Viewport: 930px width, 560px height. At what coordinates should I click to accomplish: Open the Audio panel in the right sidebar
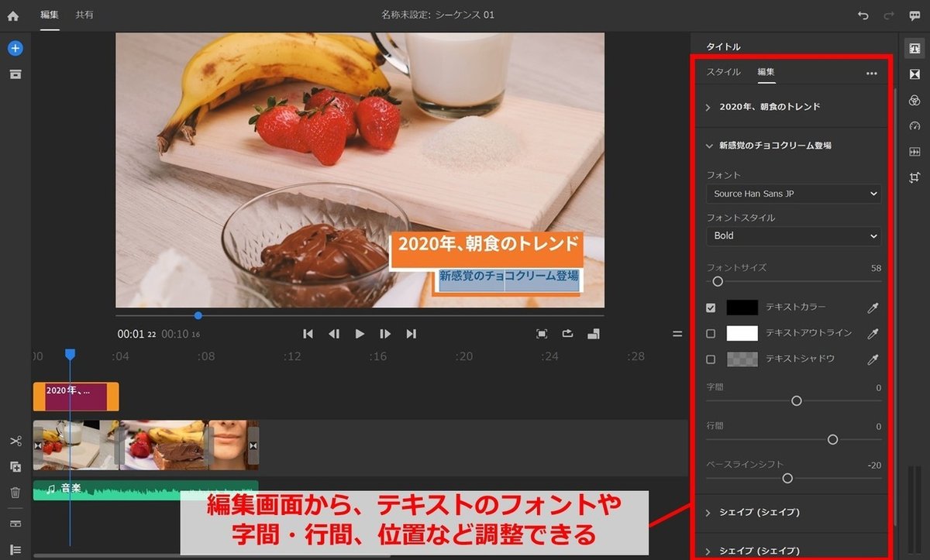(915, 151)
